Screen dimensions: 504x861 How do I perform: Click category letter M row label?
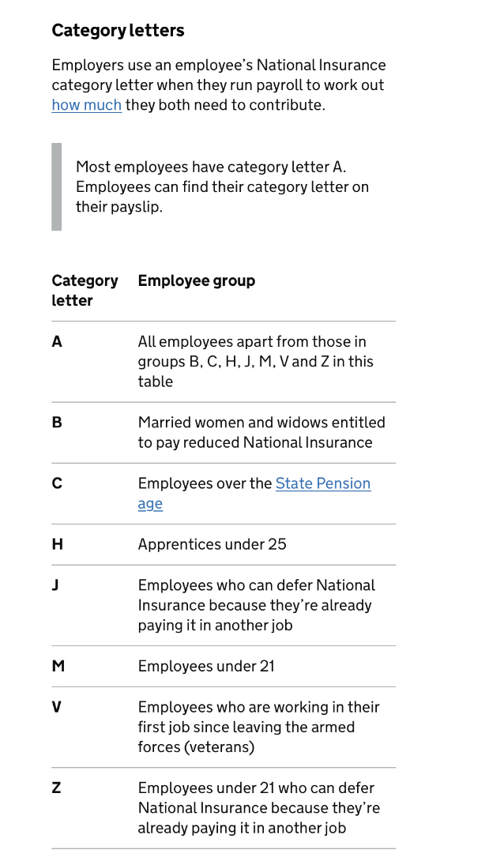(58, 666)
